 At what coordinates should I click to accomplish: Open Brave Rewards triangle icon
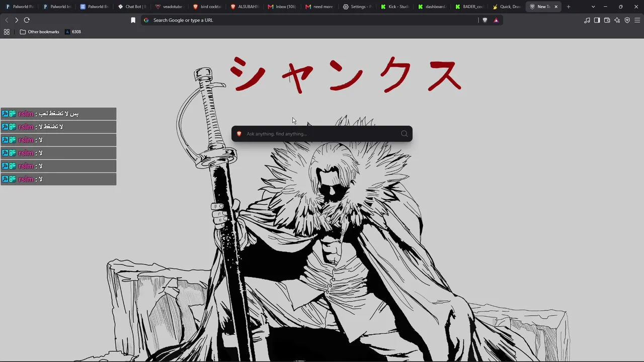[496, 20]
